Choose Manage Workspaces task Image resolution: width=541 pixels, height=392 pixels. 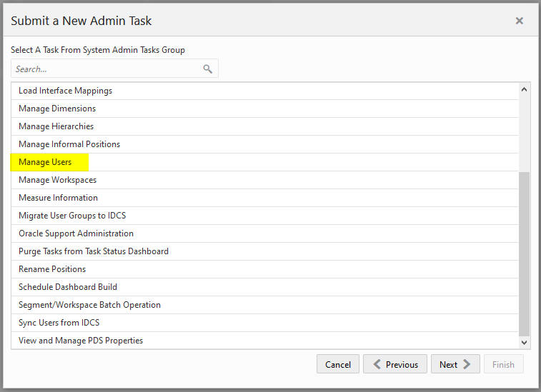tap(264, 180)
